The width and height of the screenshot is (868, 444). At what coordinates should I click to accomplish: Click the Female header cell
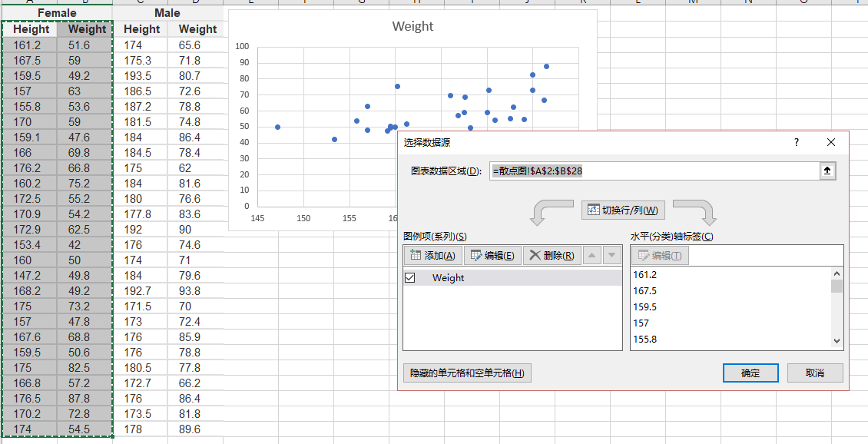(57, 13)
